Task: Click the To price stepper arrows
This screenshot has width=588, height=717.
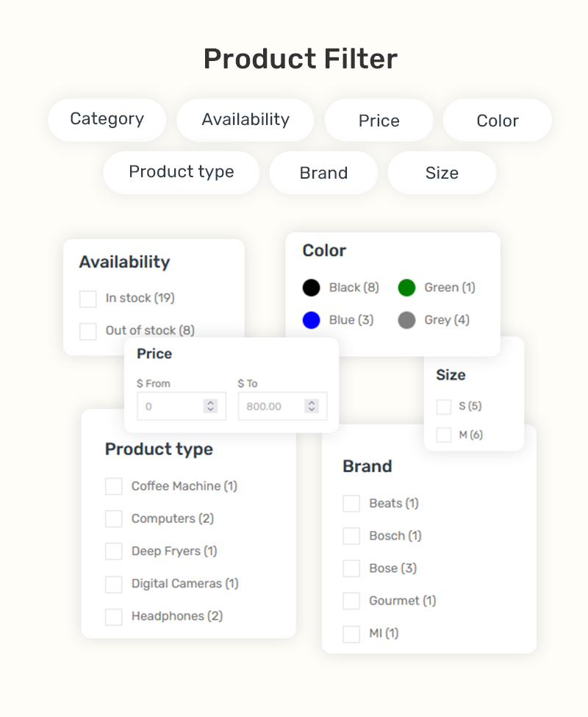Action: [x=312, y=406]
